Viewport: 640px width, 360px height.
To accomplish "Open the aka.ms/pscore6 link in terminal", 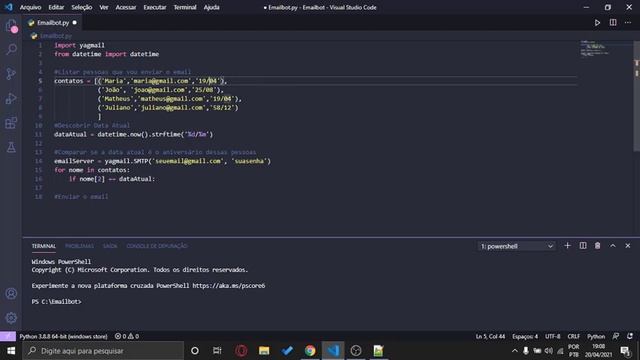I will pos(229,286).
